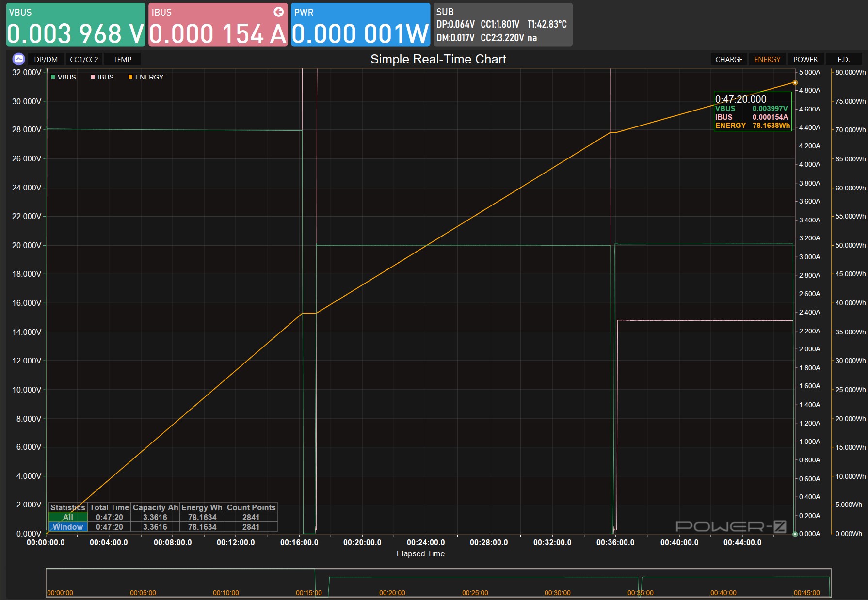Image resolution: width=868 pixels, height=600 pixels.
Task: Click the purple chart icon beside DP/DM
Action: tap(18, 59)
